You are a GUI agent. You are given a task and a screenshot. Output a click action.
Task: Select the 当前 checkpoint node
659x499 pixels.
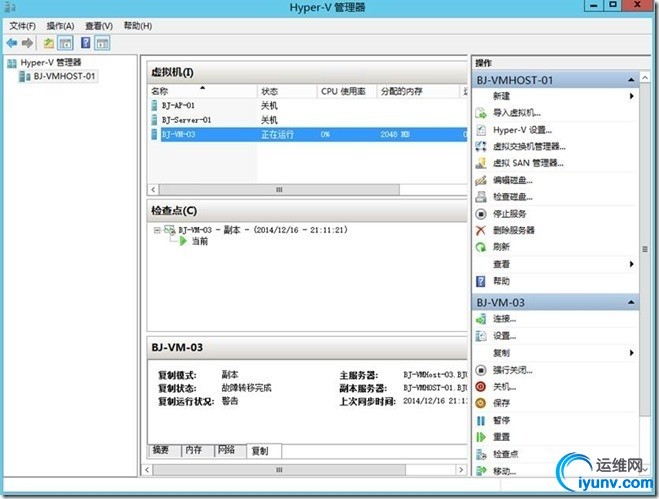[x=200, y=241]
